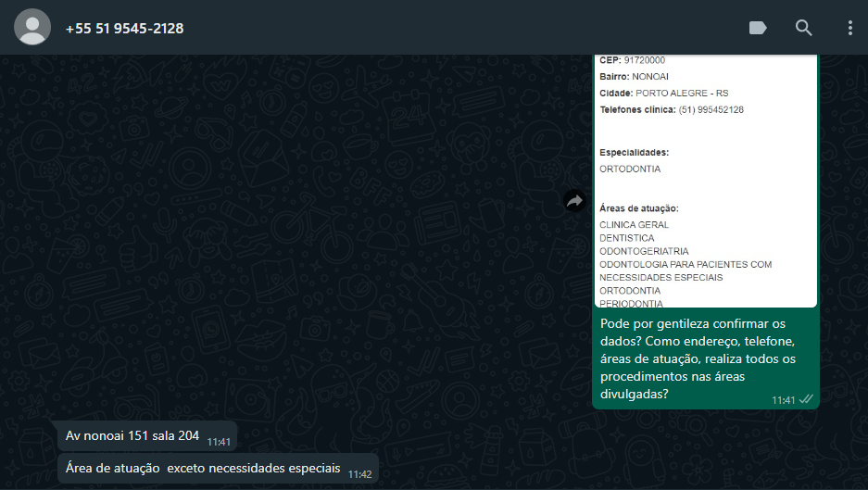This screenshot has height=490, width=868.
Task: Click 'Especialidades:' heading in the image
Action: pyautogui.click(x=634, y=152)
